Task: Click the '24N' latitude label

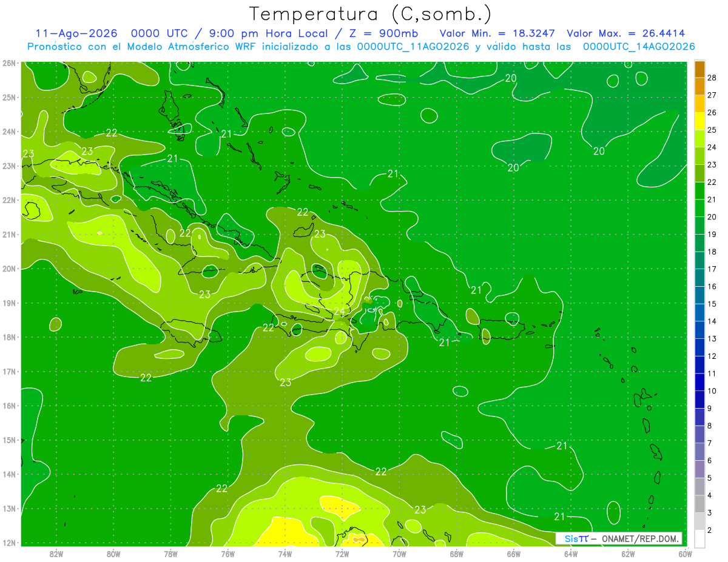Action: [8, 132]
